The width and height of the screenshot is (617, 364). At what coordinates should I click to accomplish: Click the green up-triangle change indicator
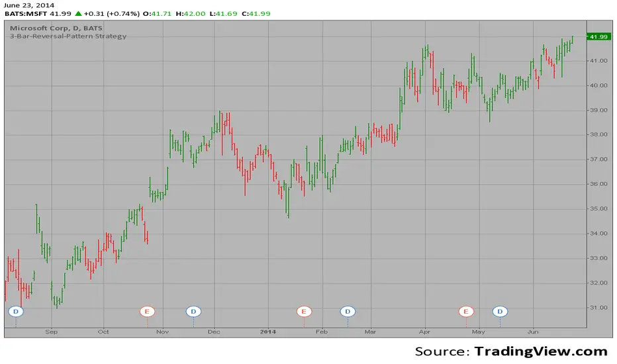click(78, 13)
